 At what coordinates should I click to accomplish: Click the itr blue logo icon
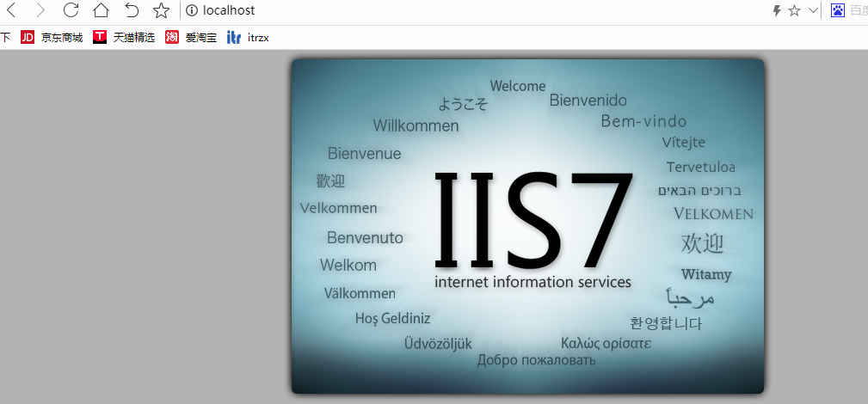234,37
